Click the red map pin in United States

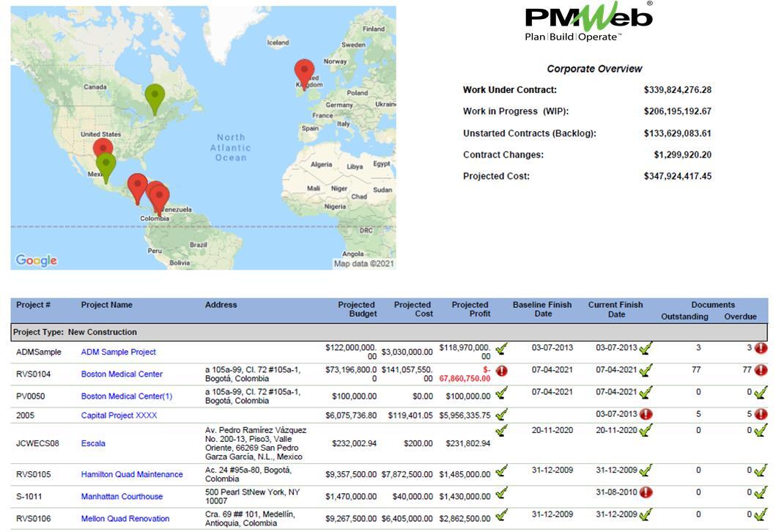[x=103, y=148]
